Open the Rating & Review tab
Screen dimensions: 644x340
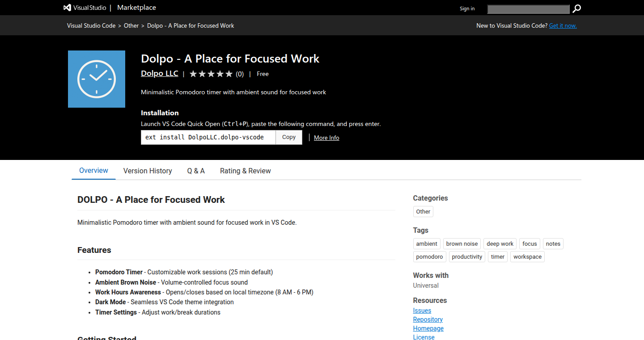click(246, 171)
